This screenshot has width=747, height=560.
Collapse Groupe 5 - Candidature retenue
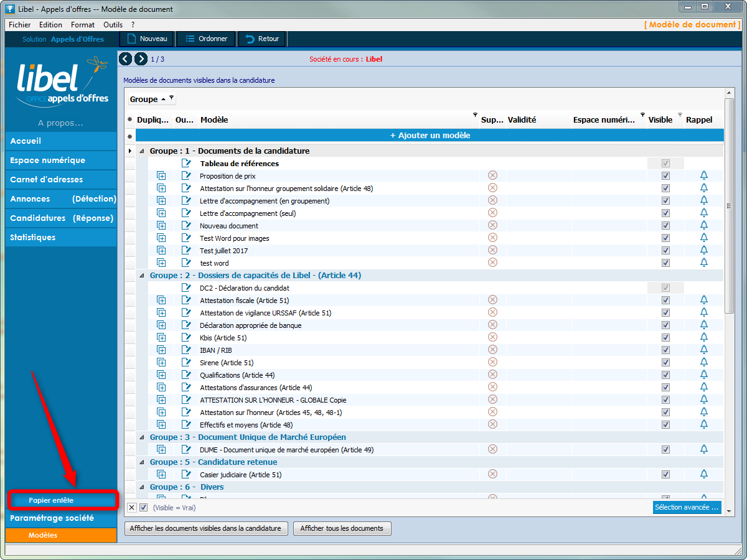click(x=142, y=462)
